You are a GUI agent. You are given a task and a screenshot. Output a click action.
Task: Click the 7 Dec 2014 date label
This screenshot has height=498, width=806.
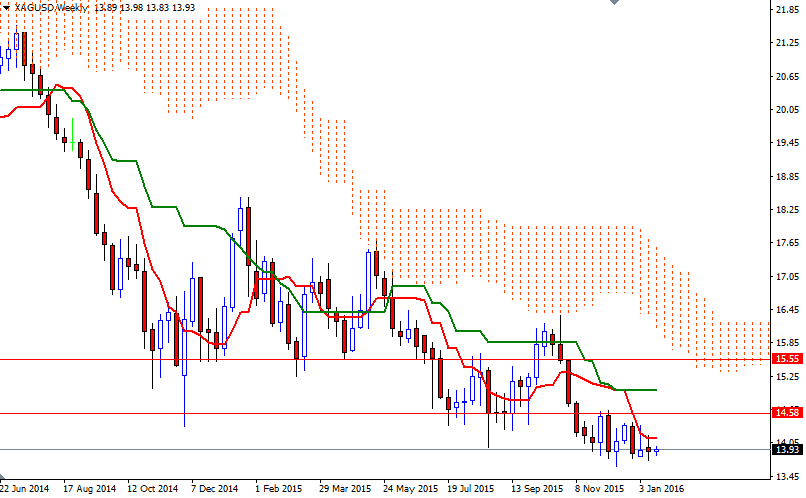214,488
